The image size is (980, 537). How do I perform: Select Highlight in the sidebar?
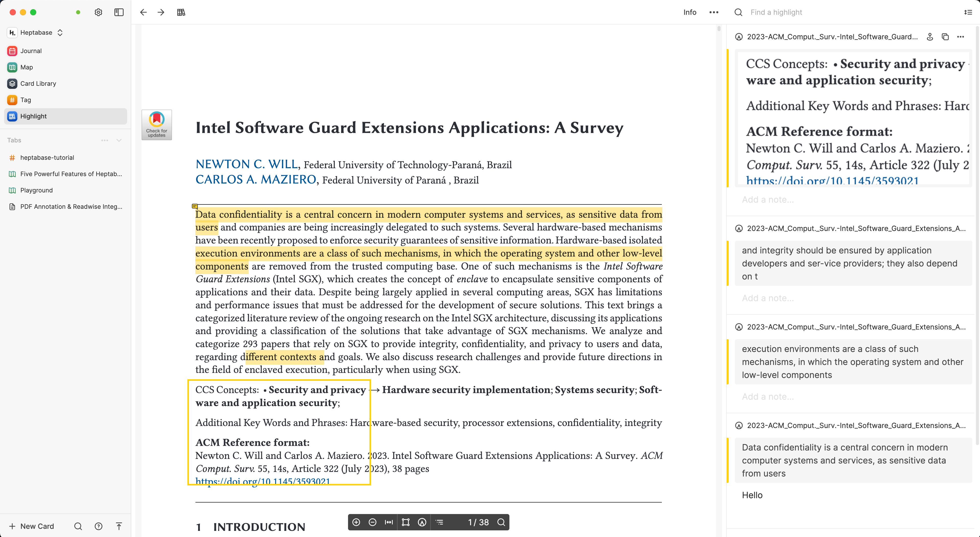tap(65, 116)
